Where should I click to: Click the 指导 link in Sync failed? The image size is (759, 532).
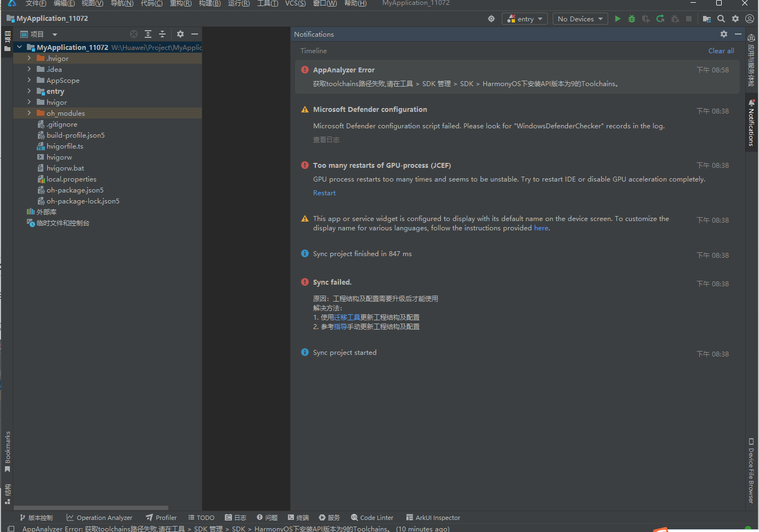tap(341, 327)
